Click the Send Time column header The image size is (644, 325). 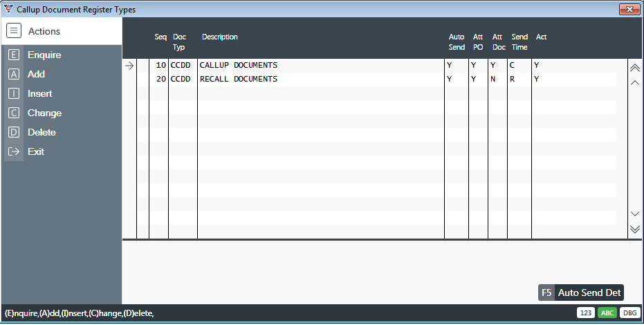click(519, 42)
